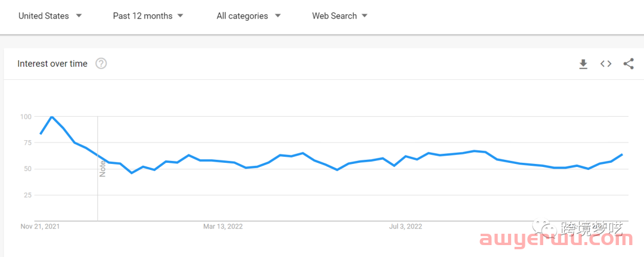Open the United States region dropdown
Viewport: 644px width, 257px height.
(50, 16)
